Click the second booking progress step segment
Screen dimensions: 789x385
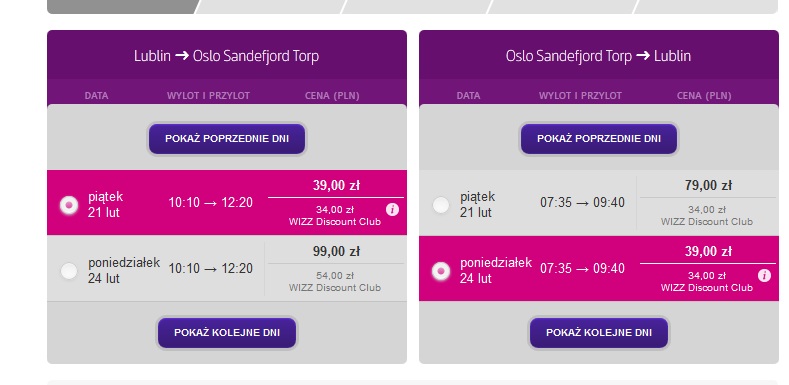coord(270,7)
